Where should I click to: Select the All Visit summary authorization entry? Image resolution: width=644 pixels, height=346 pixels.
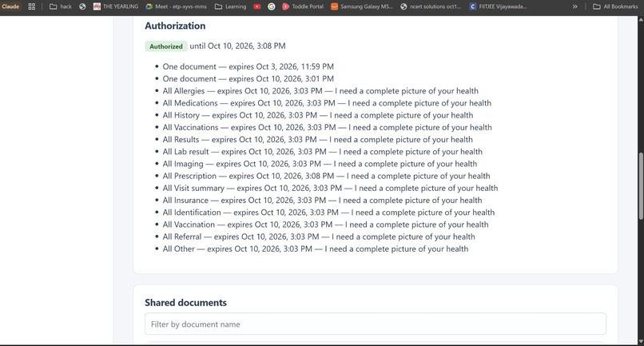pos(330,189)
